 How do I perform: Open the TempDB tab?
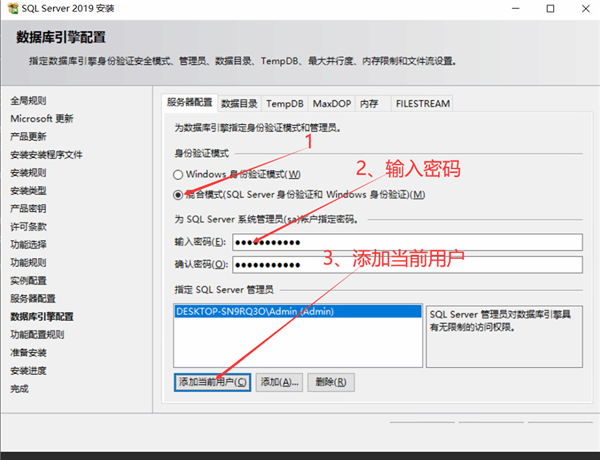click(284, 103)
